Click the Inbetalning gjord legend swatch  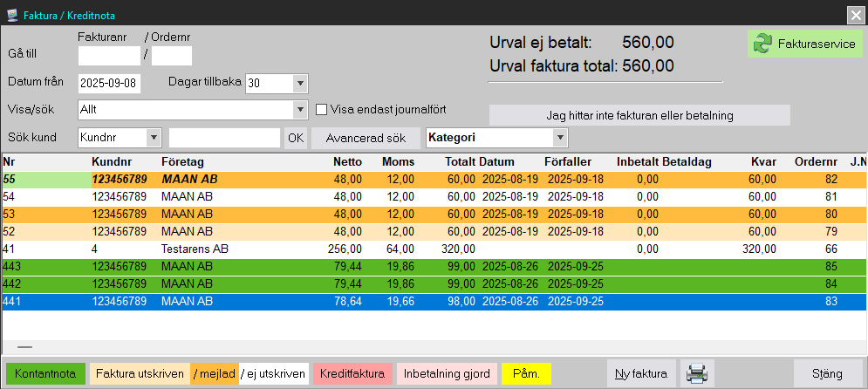[447, 373]
